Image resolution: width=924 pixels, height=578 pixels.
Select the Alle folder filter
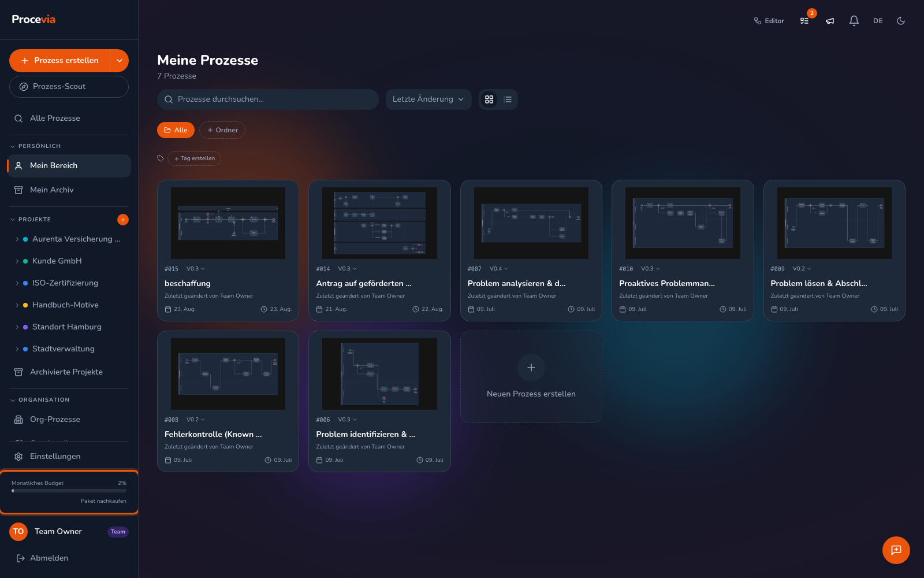pyautogui.click(x=176, y=130)
